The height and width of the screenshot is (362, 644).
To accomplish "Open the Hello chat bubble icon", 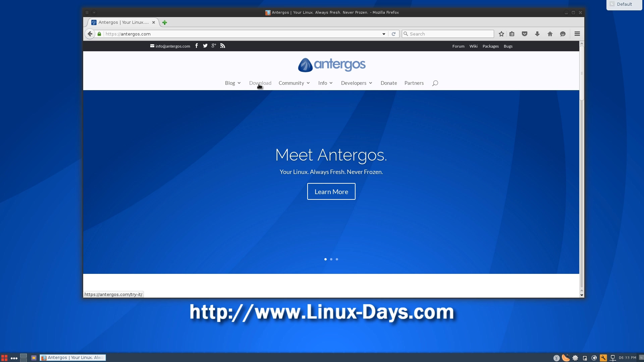I will [x=563, y=34].
